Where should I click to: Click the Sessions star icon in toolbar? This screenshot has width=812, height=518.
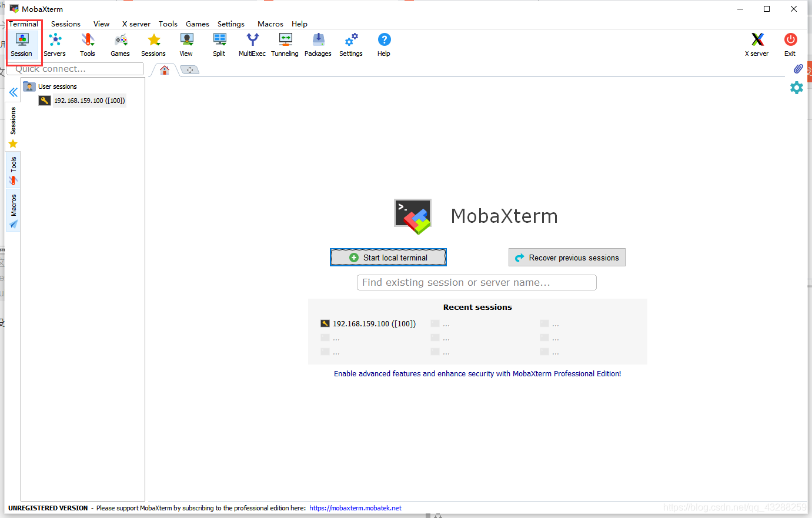153,45
